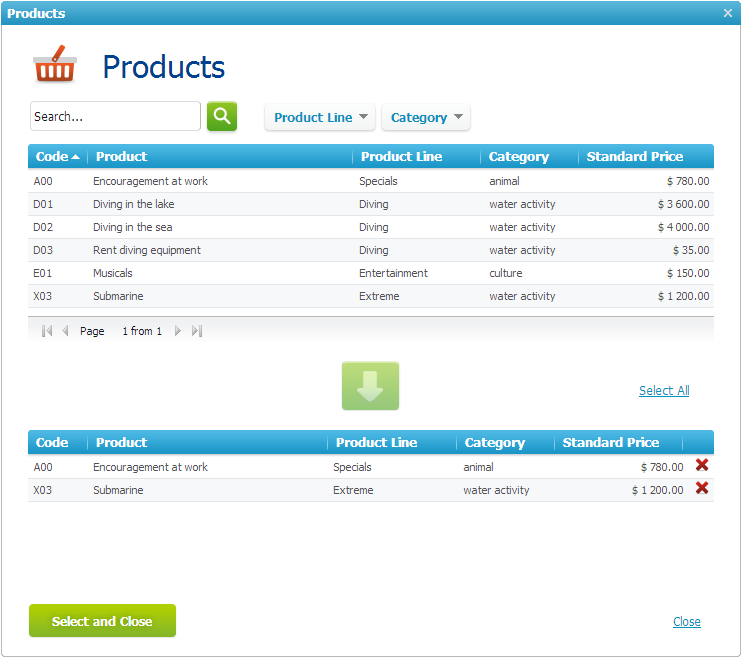The width and height of the screenshot is (742, 657).
Task: Open the Category filter dropdown
Action: pos(426,117)
